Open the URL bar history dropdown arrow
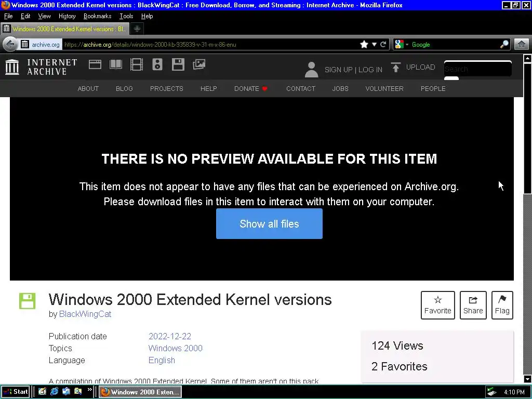Viewport: 532px width, 399px height. (x=374, y=45)
